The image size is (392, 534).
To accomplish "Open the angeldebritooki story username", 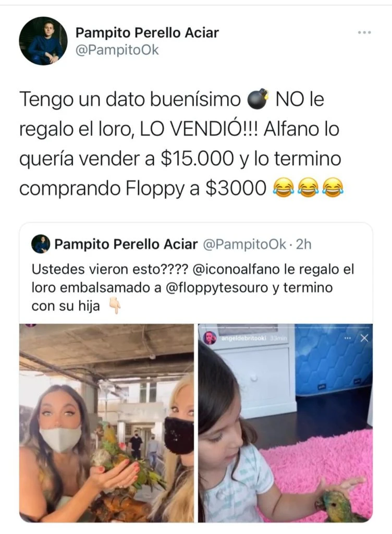I will 243,338.
